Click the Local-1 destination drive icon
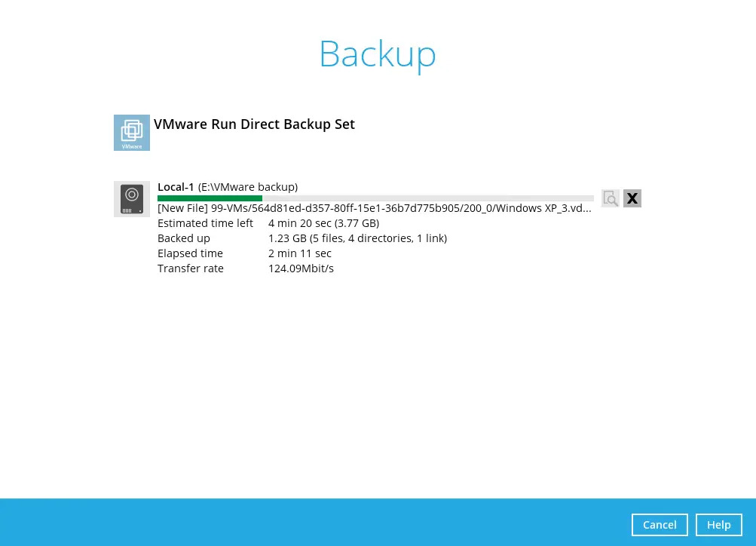 [132, 199]
